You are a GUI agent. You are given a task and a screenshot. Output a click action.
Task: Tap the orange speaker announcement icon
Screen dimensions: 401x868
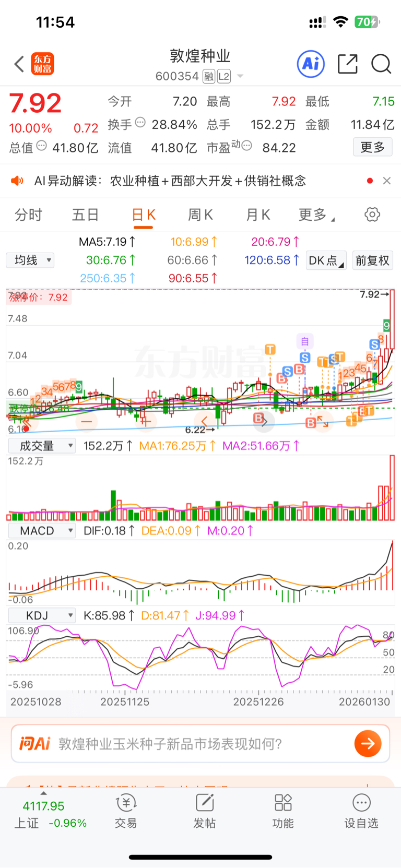pos(18,181)
